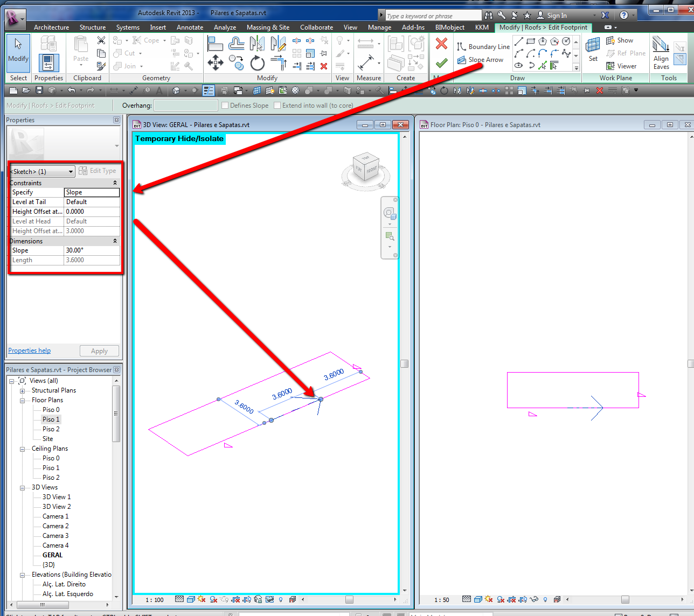The width and height of the screenshot is (694, 616).
Task: Collapse the Constraints section in Properties
Action: click(x=115, y=183)
